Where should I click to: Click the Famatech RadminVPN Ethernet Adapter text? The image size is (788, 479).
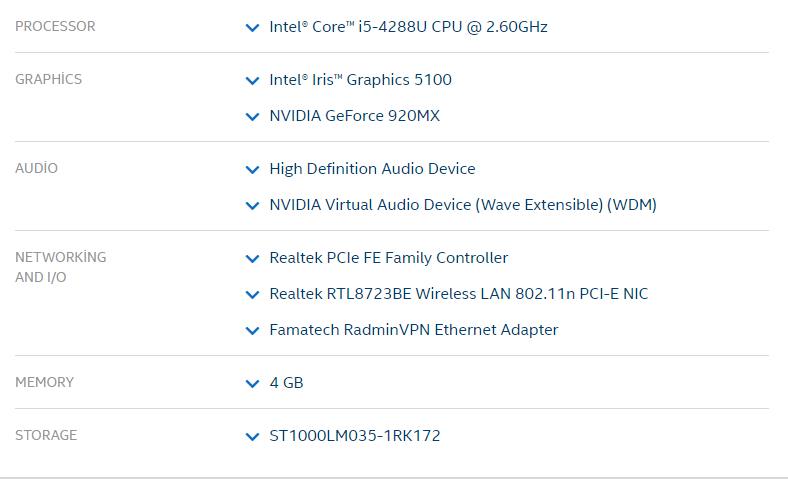pyautogui.click(x=413, y=330)
